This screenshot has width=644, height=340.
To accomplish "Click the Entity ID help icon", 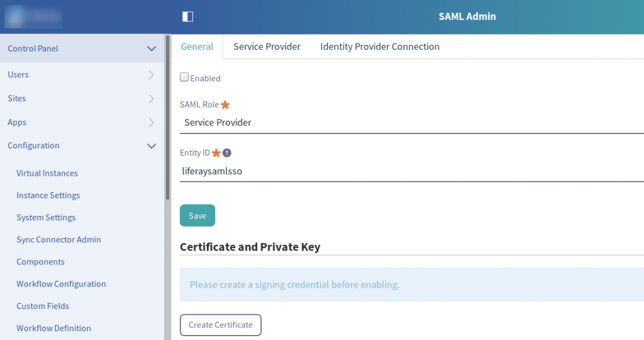I will coord(227,152).
